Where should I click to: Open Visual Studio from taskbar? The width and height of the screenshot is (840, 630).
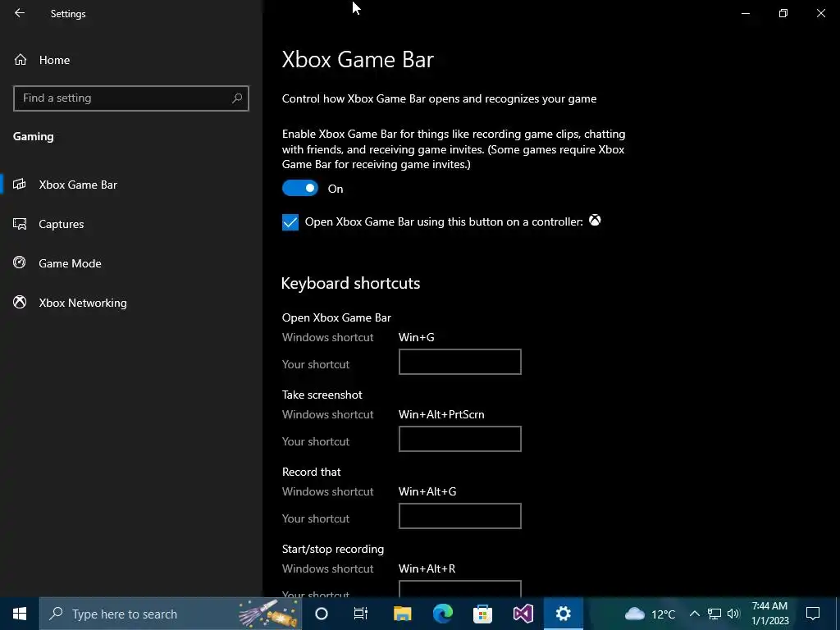tap(523, 614)
